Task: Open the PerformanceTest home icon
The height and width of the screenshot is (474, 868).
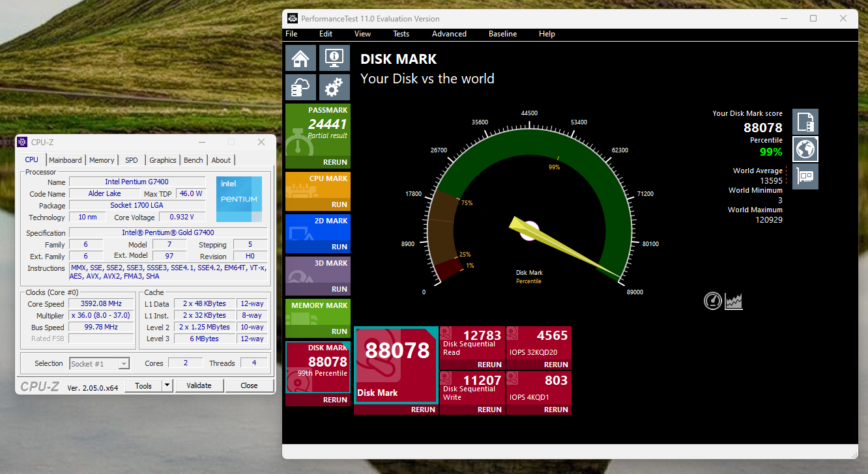Action: (300, 58)
